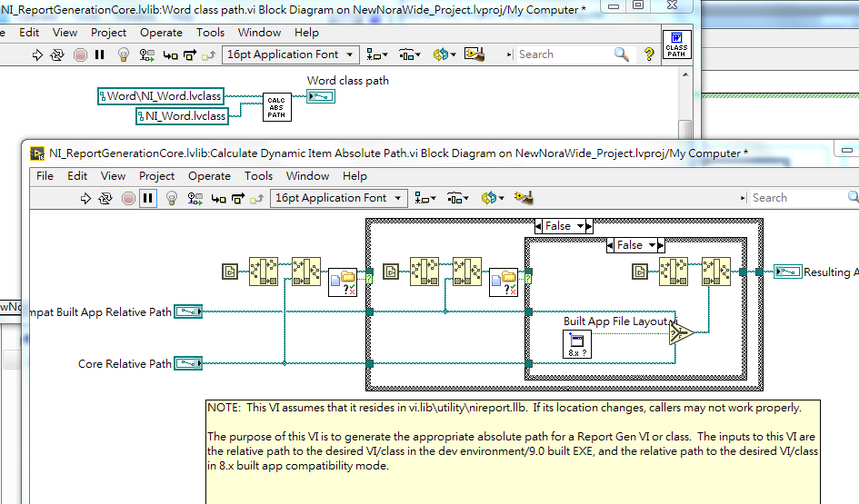Screen dimensions: 859x504
Task: Select the Word\NI_Word.lvclass path constant
Action: coord(161,96)
